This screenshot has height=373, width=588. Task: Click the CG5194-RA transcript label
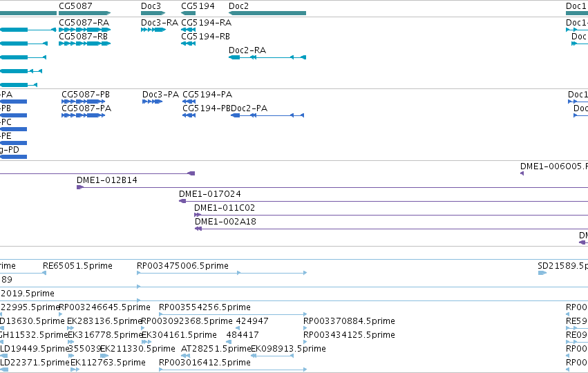click(x=207, y=23)
